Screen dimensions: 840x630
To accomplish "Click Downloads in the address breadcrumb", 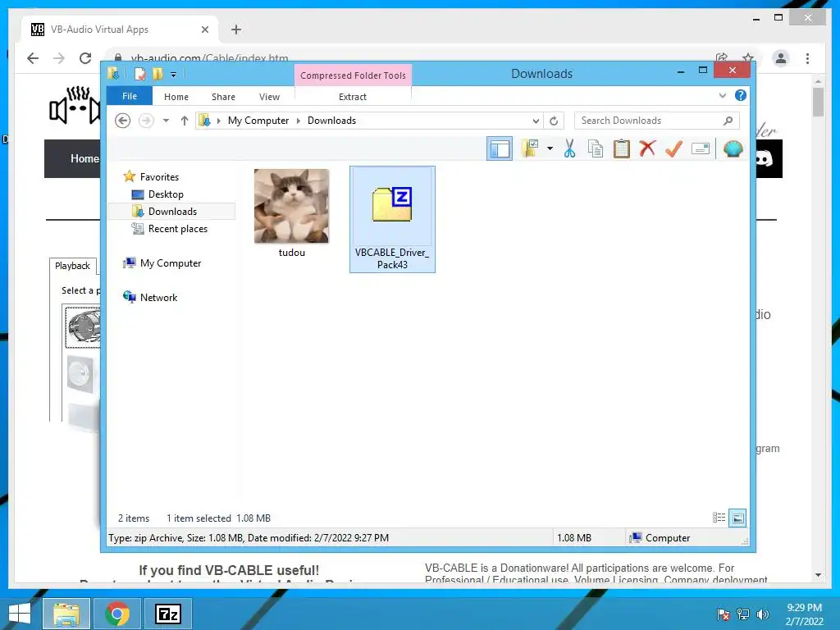I will click(x=331, y=121).
